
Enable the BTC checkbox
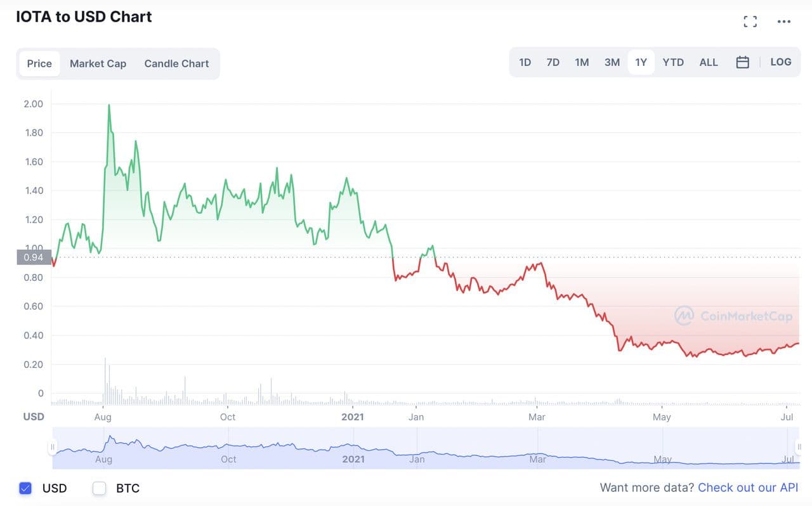pyautogui.click(x=99, y=488)
